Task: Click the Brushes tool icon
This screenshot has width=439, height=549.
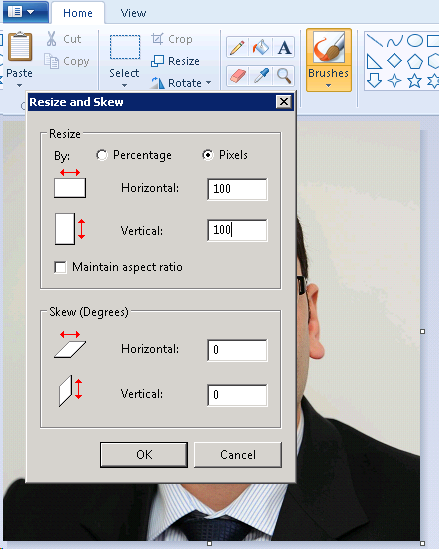Action: [329, 48]
